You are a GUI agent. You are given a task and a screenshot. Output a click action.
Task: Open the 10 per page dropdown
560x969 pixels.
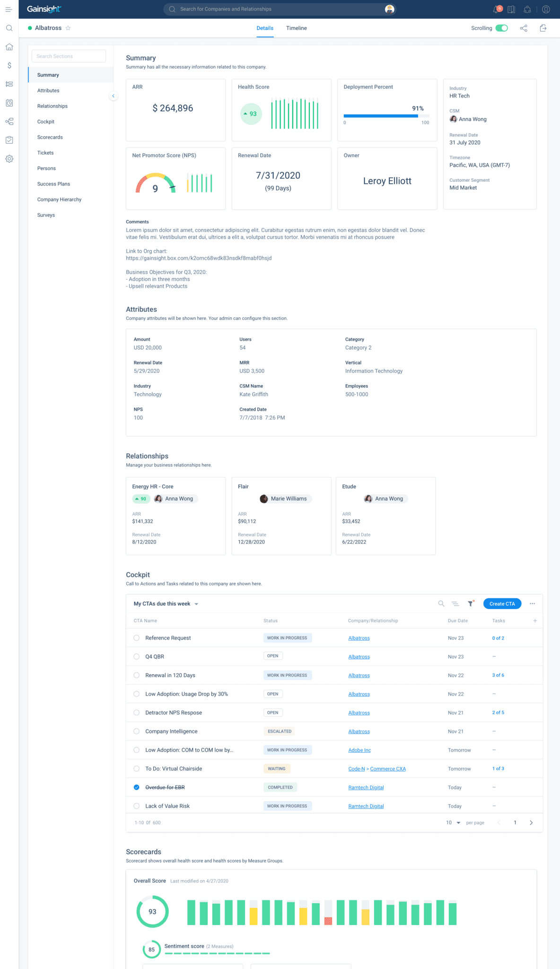[x=453, y=823]
